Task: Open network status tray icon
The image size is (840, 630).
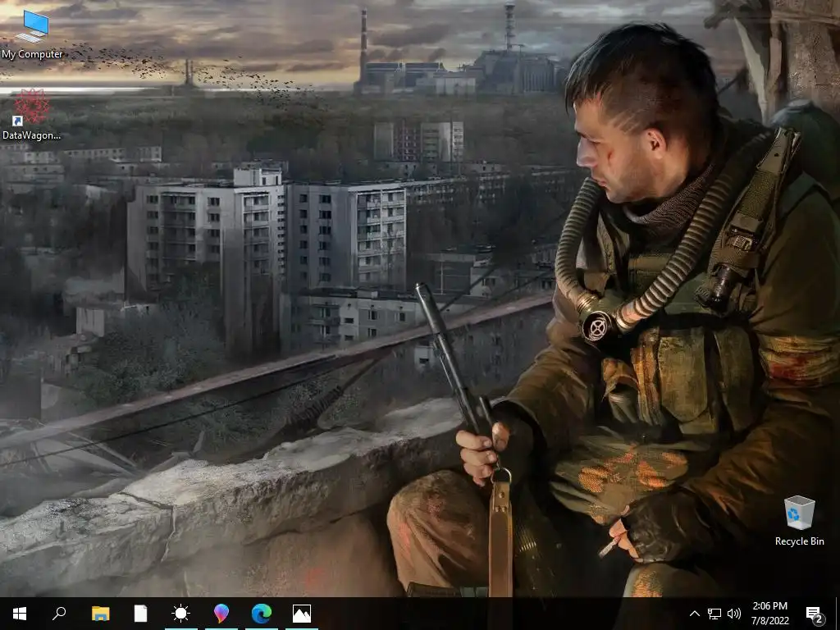Action: click(714, 614)
